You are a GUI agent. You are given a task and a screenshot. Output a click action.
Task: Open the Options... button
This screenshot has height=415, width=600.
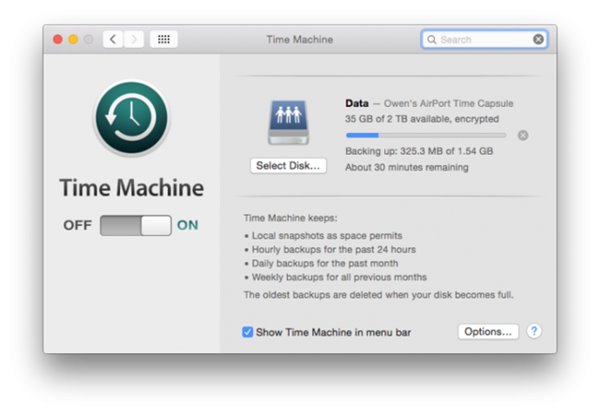[488, 332]
